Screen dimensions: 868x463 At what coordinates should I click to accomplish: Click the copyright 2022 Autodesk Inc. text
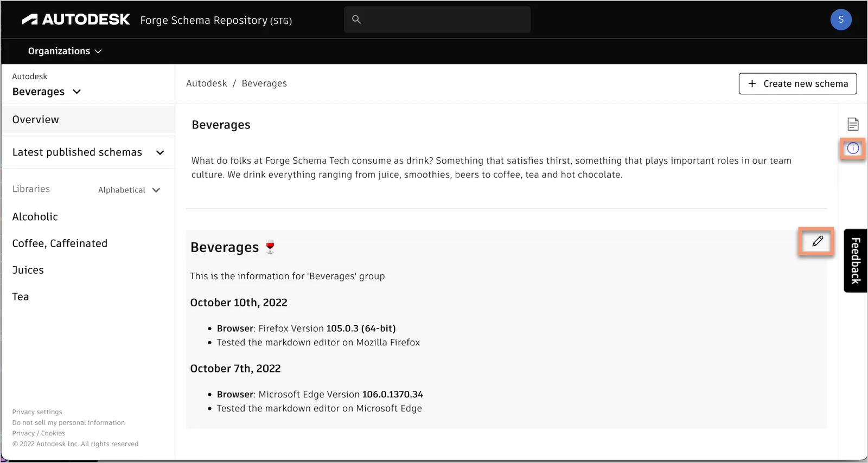click(x=75, y=444)
